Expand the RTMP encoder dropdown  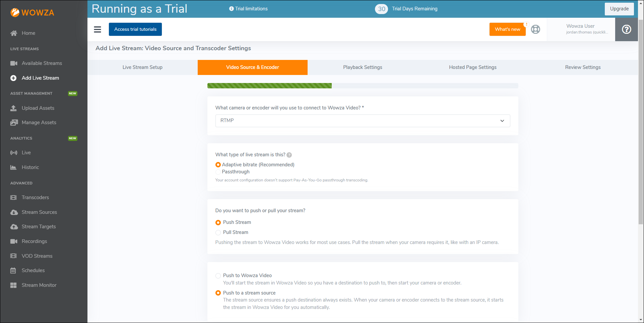pos(363,121)
